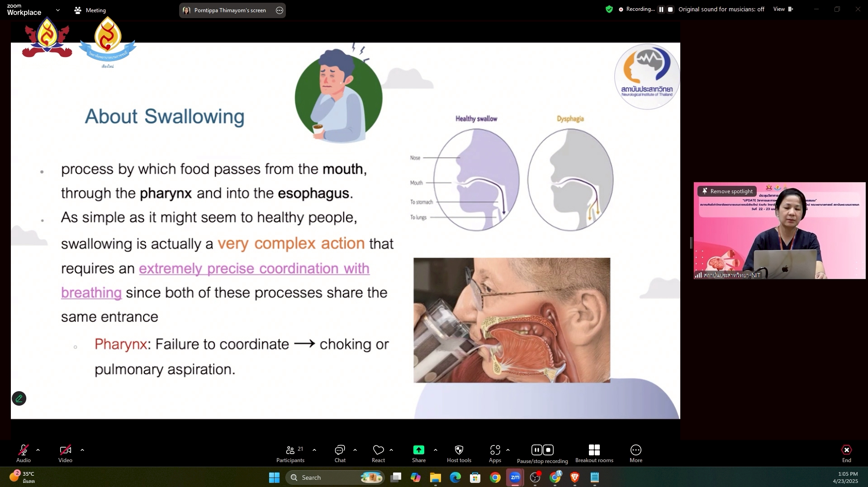
Task: Open the Windows Start menu
Action: tap(274, 478)
